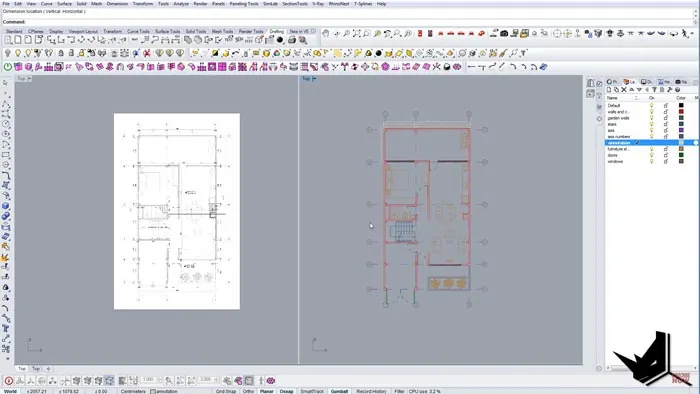Image resolution: width=700 pixels, height=394 pixels.
Task: Toggle Ortho in status bar
Action: (x=248, y=391)
